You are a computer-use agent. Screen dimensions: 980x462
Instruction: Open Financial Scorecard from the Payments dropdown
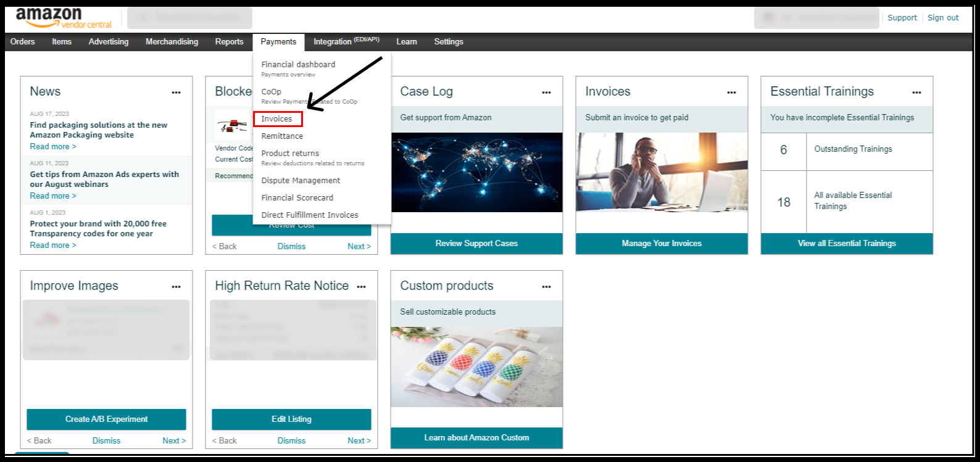[x=297, y=198]
